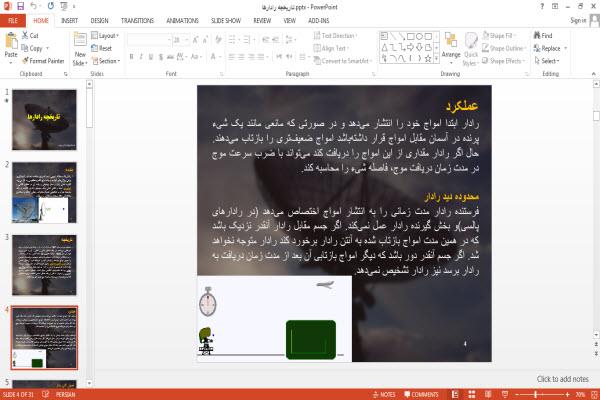The width and height of the screenshot is (600, 400).
Task: Click the New Slide icon
Action: pos(80,40)
